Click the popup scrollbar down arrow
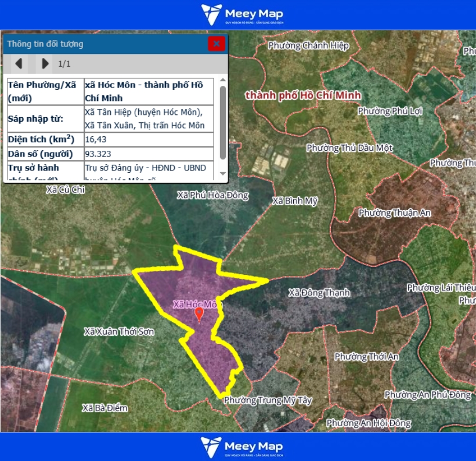 click(223, 174)
